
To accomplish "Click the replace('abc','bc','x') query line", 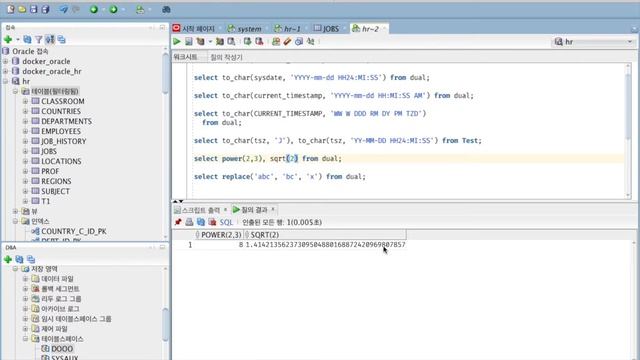I will pyautogui.click(x=280, y=177).
